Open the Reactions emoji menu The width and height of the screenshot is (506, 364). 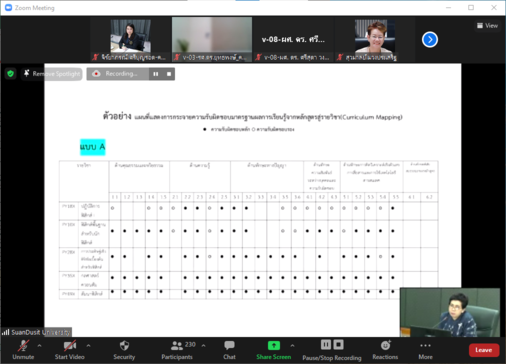(x=385, y=345)
